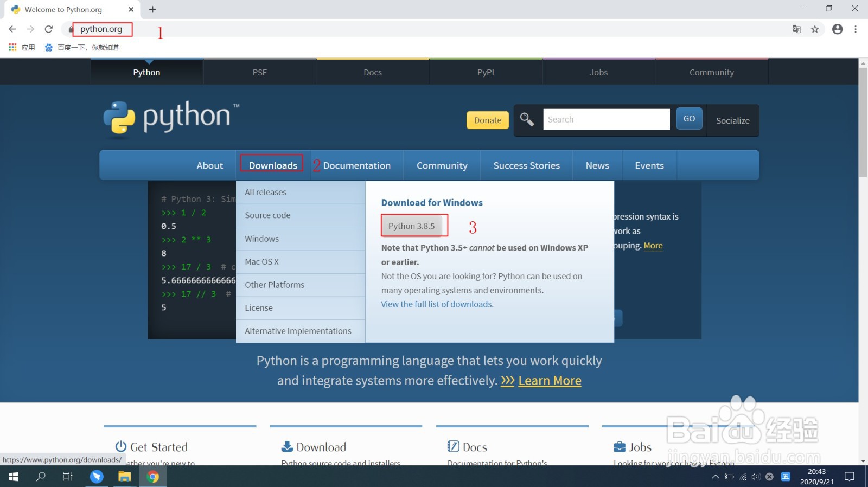Viewport: 868px width, 487px height.
Task: Open a new browser tab
Action: [x=152, y=9]
